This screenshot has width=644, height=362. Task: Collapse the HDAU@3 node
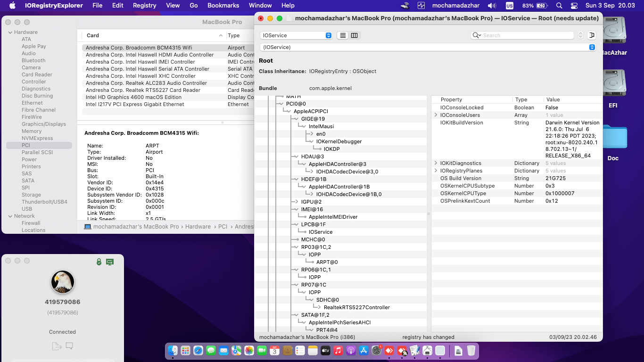pos(297,156)
